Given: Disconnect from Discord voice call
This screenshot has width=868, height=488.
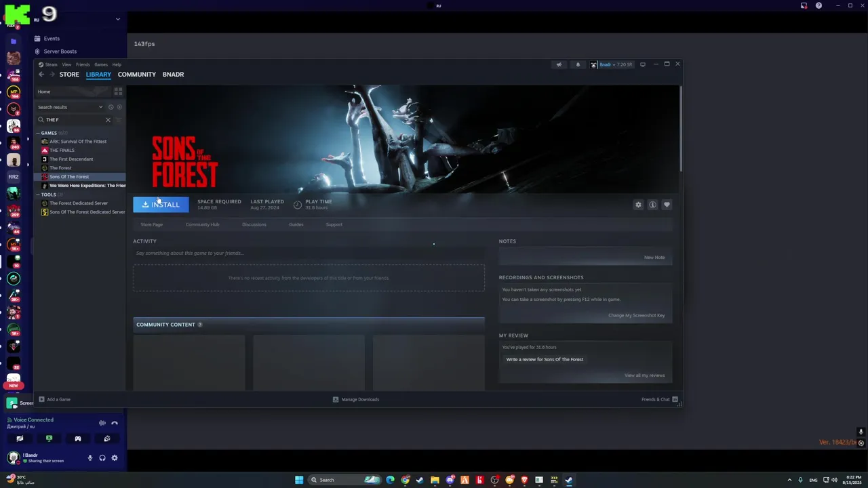Looking at the screenshot, I should [115, 423].
